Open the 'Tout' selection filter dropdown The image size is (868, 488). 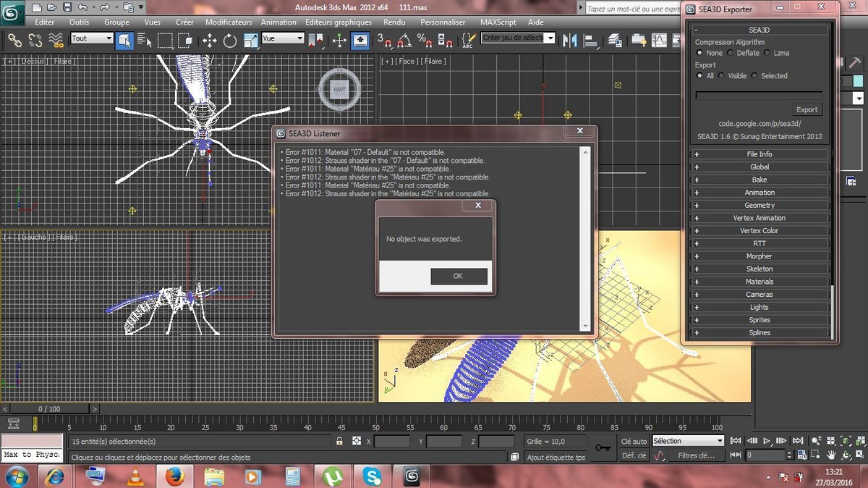92,38
